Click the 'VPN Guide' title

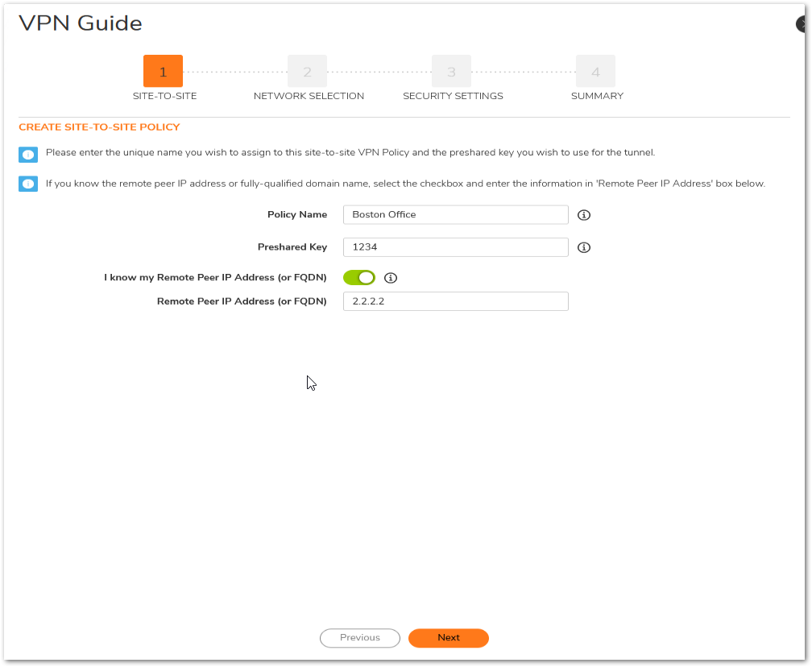point(81,23)
